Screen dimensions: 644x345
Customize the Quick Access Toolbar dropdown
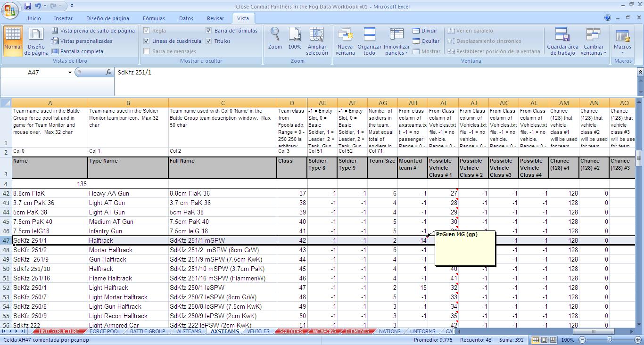72,6
